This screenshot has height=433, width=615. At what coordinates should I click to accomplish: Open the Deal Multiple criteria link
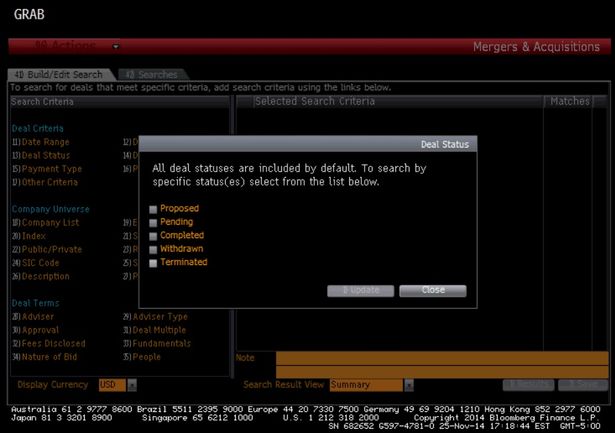[x=162, y=330]
